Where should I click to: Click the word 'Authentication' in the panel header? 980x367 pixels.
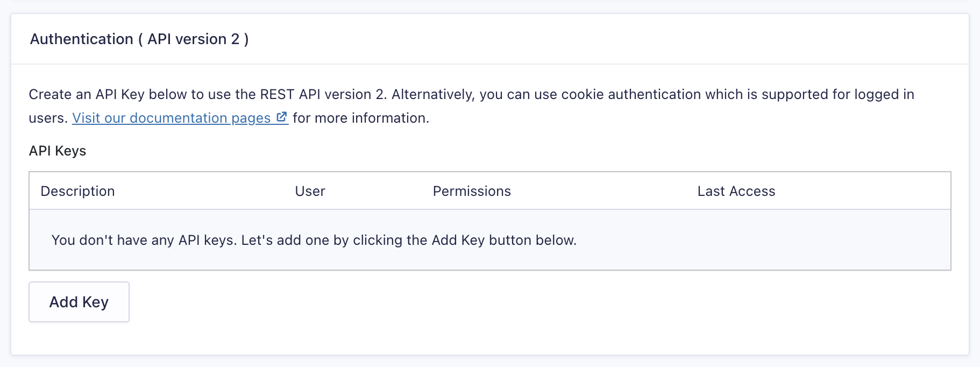(x=82, y=39)
